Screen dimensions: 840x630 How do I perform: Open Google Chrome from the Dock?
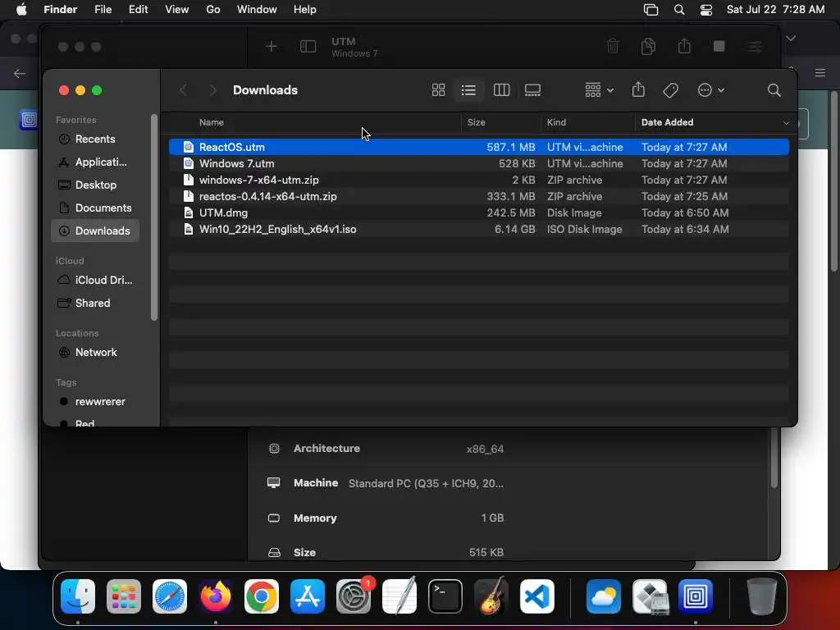point(262,596)
